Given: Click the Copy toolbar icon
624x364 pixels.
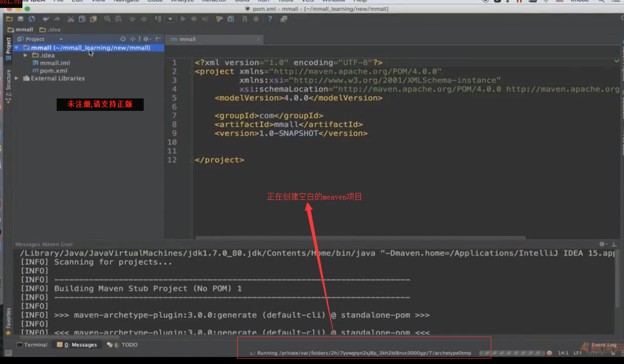Looking at the screenshot, I should pos(82,19).
